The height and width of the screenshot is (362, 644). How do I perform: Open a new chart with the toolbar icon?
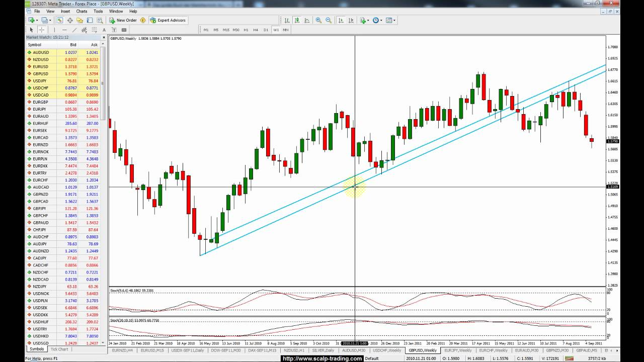tap(31, 20)
